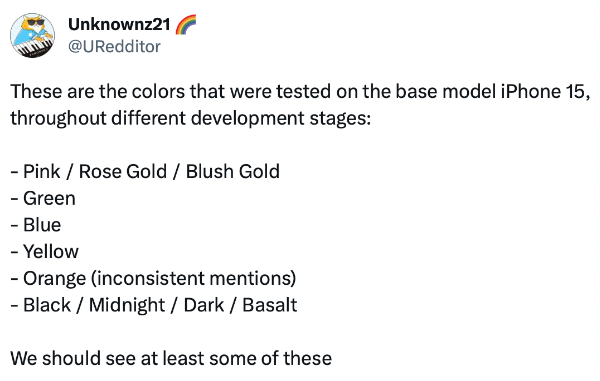This screenshot has width=600, height=381.
Task: Open the cat profile avatar
Action: click(33, 36)
